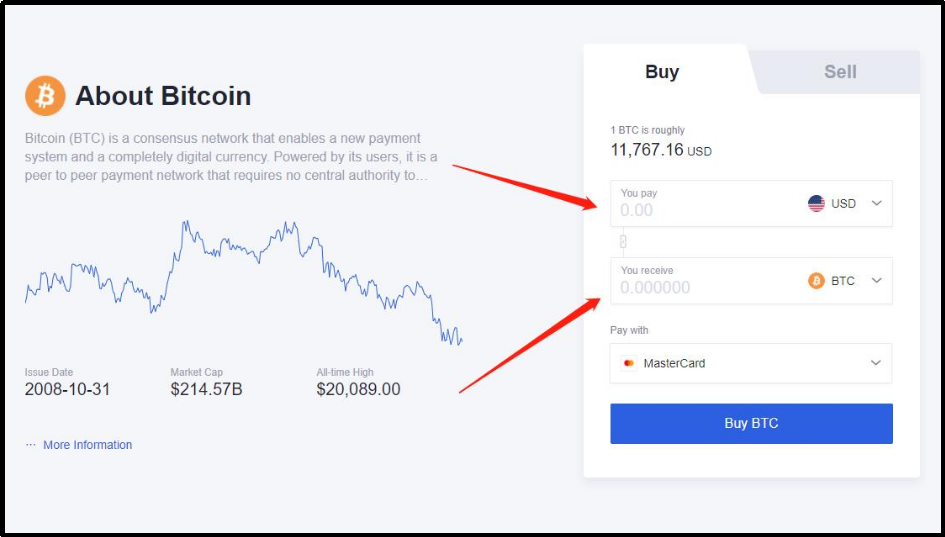945x537 pixels.
Task: Click the truncated Bitcoin description text
Action: tap(225, 157)
